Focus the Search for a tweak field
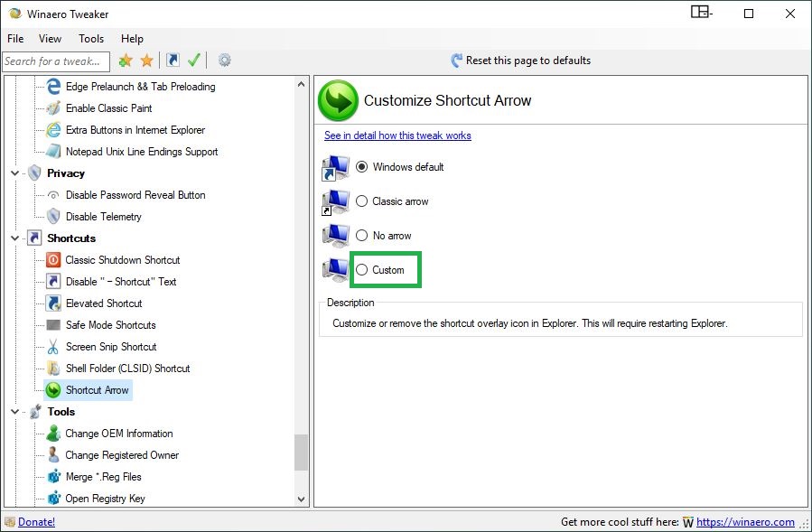The height and width of the screenshot is (532, 812). [x=56, y=61]
